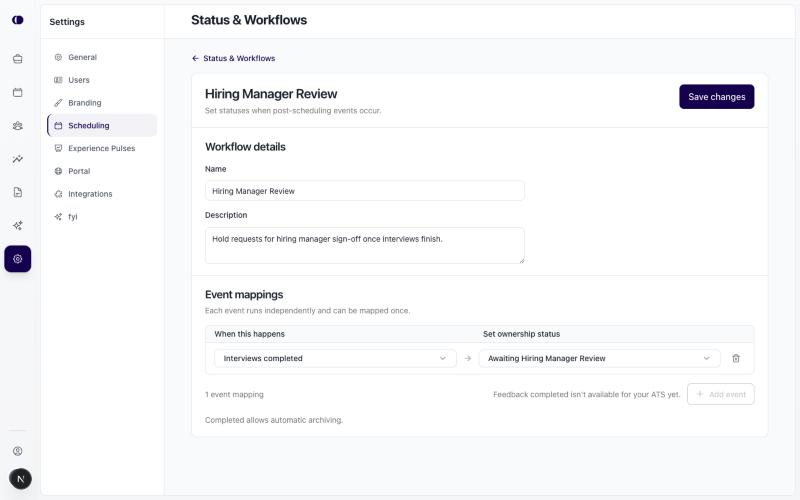Click the 'When this happens' column header
Viewport: 800px width, 500px height.
(249, 334)
